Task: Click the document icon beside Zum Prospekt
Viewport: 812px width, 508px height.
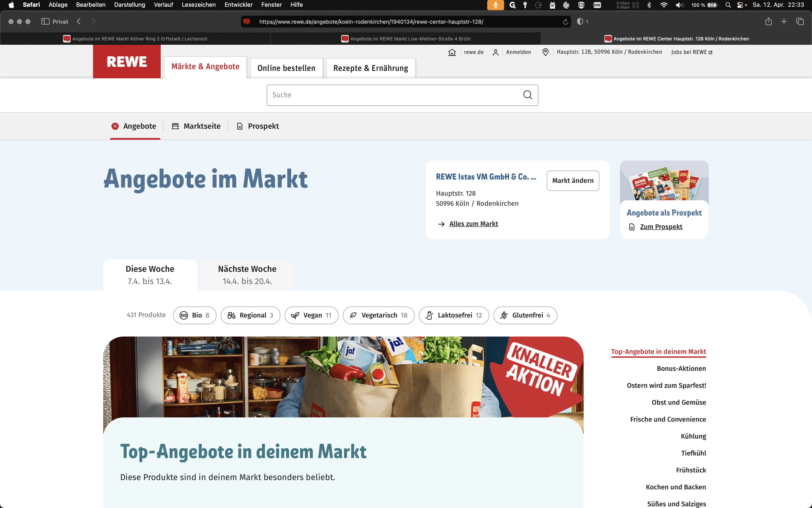Action: coord(632,227)
